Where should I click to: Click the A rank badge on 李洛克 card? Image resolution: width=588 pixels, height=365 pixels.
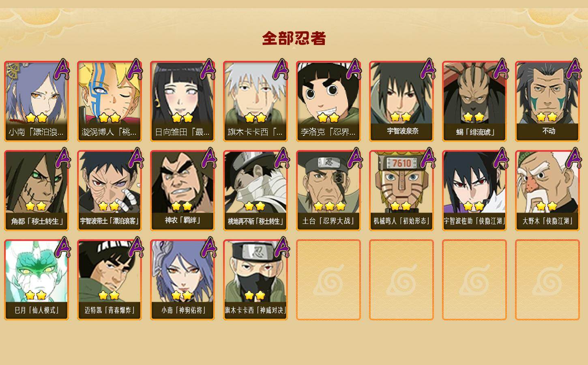(354, 70)
